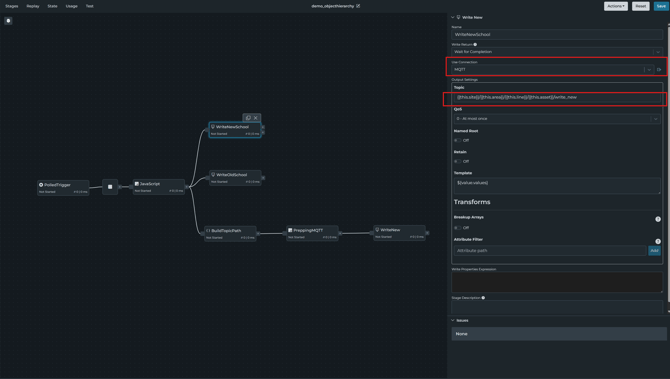Toggle the Named Root switch
Viewport: 670px width, 379px height.
pos(458,141)
